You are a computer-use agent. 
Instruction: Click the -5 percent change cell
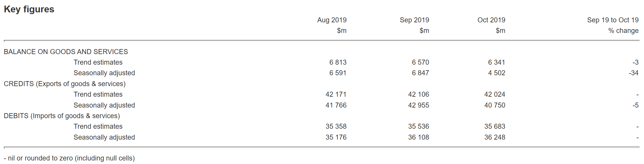coord(635,105)
